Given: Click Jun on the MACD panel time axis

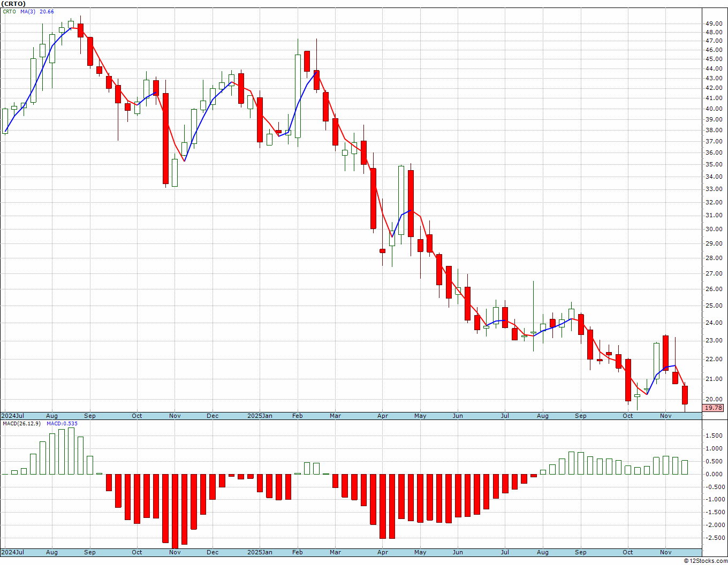Looking at the screenshot, I should [x=458, y=552].
